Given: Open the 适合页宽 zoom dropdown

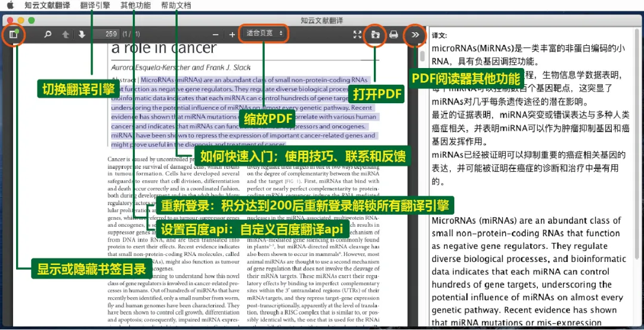Looking at the screenshot, I should (264, 33).
